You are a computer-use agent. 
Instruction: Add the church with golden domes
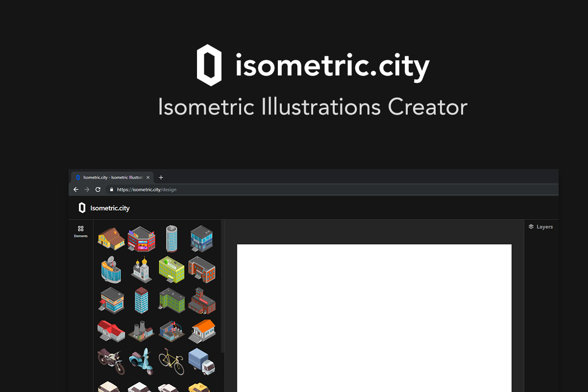142,269
